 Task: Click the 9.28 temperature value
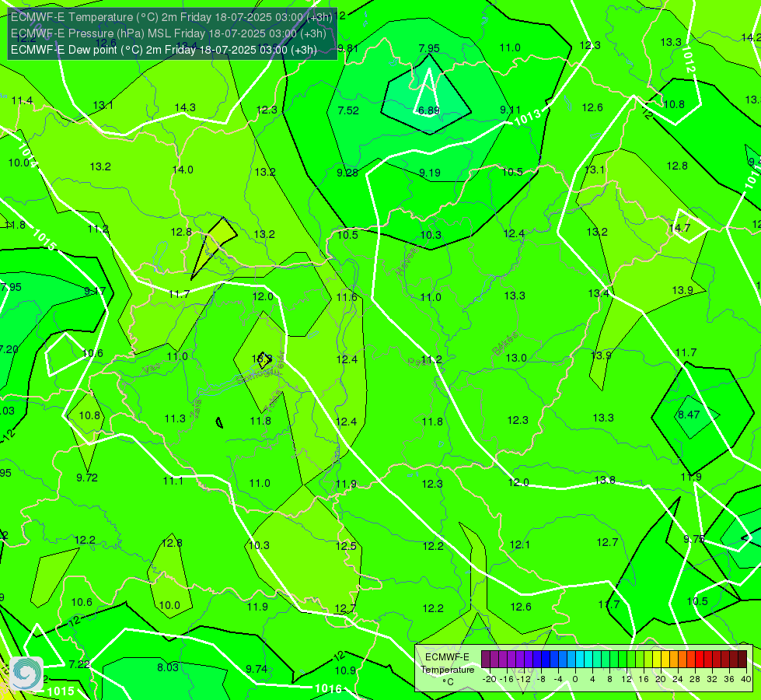pyautogui.click(x=347, y=173)
